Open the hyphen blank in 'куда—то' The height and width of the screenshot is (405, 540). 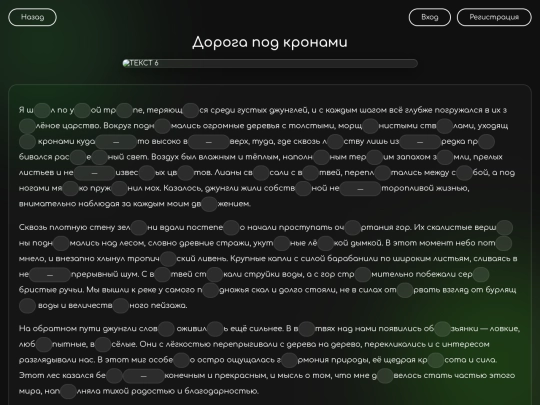(116, 142)
